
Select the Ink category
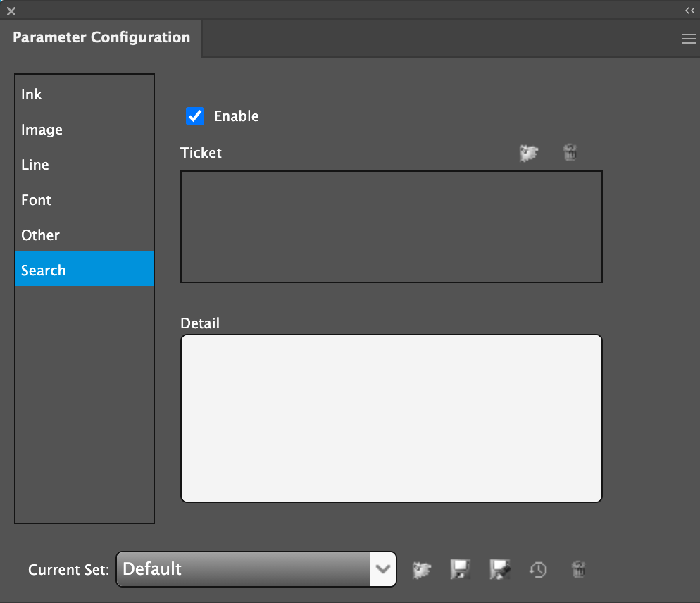tap(32, 94)
